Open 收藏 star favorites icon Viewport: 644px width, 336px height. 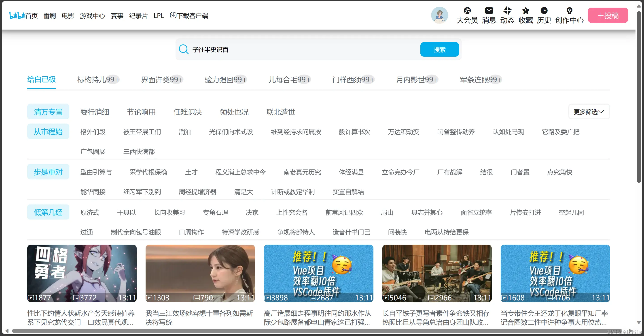(x=525, y=11)
